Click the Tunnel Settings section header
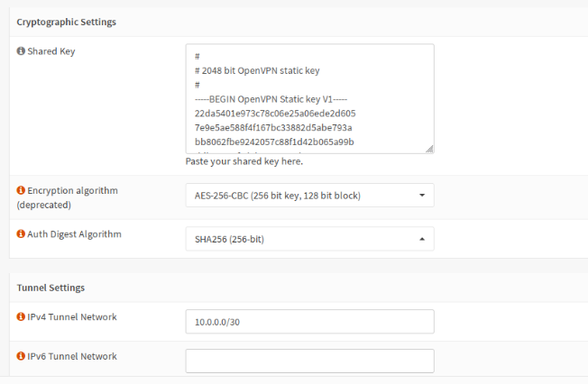The height and width of the screenshot is (384, 588). click(x=51, y=288)
